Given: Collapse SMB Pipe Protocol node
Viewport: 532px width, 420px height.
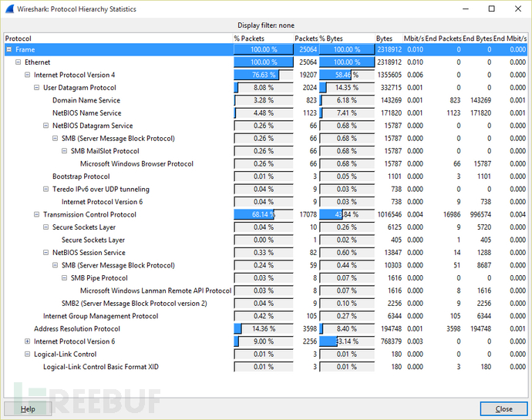Looking at the screenshot, I should click(64, 278).
